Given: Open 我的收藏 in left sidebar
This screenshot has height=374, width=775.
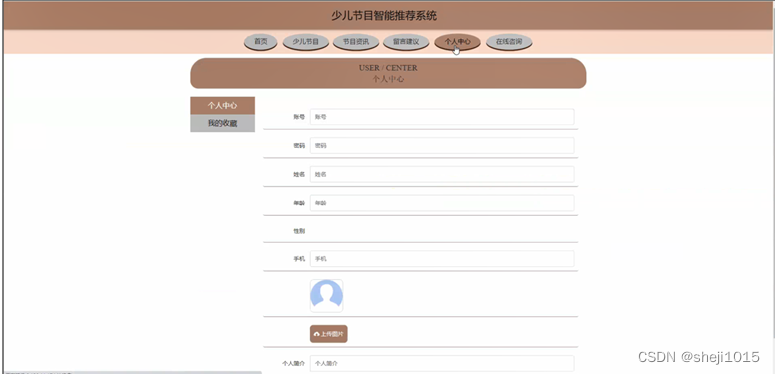Looking at the screenshot, I should (222, 124).
